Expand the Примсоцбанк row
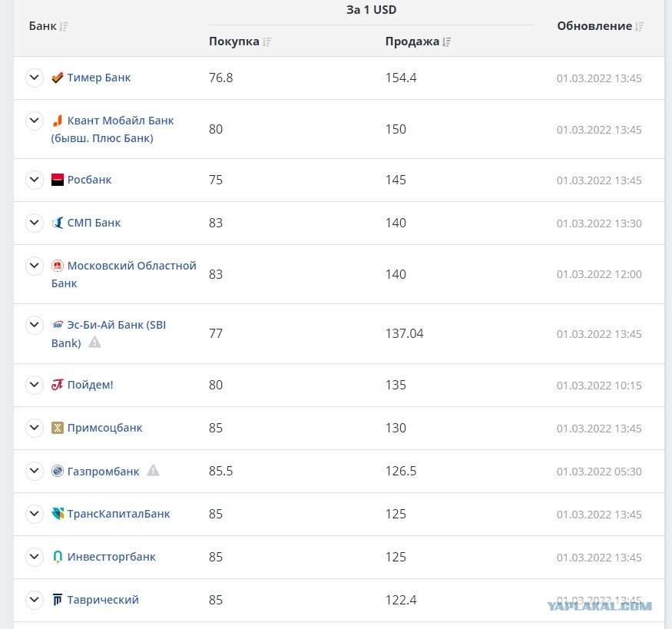Screen dimensions: 672x629 pos(35,428)
